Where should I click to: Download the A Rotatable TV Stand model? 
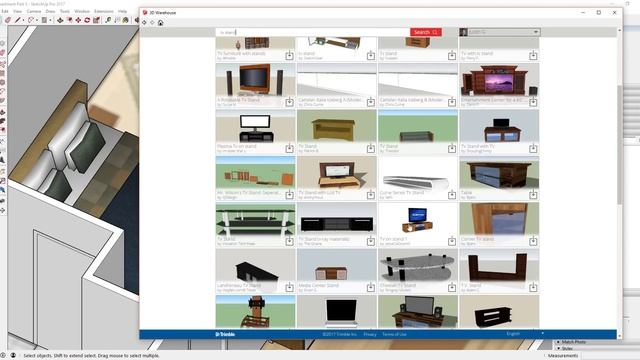point(289,102)
